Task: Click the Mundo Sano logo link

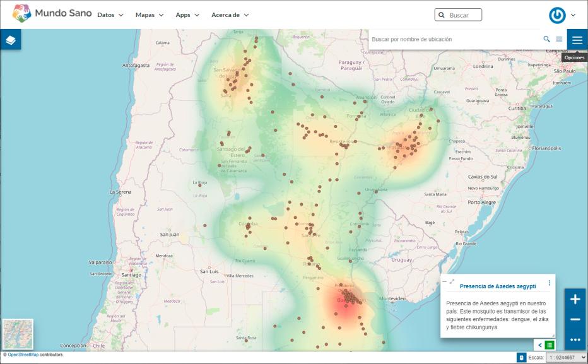Action: click(x=52, y=13)
